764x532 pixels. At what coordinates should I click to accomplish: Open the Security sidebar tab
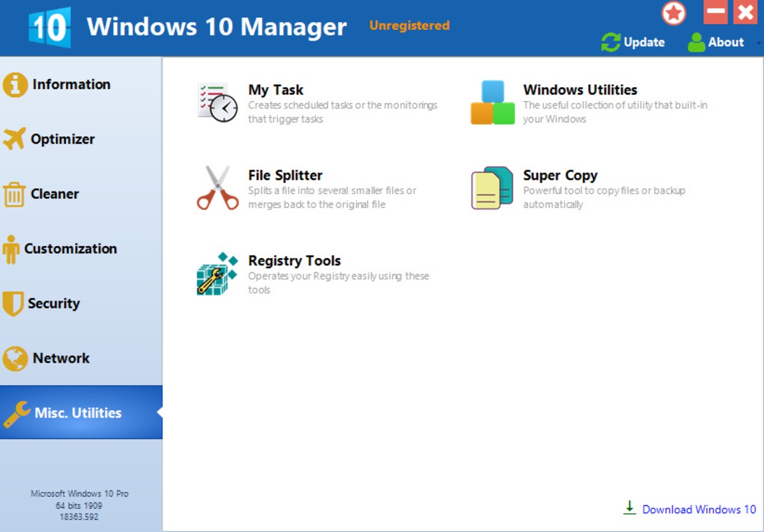pyautogui.click(x=53, y=303)
